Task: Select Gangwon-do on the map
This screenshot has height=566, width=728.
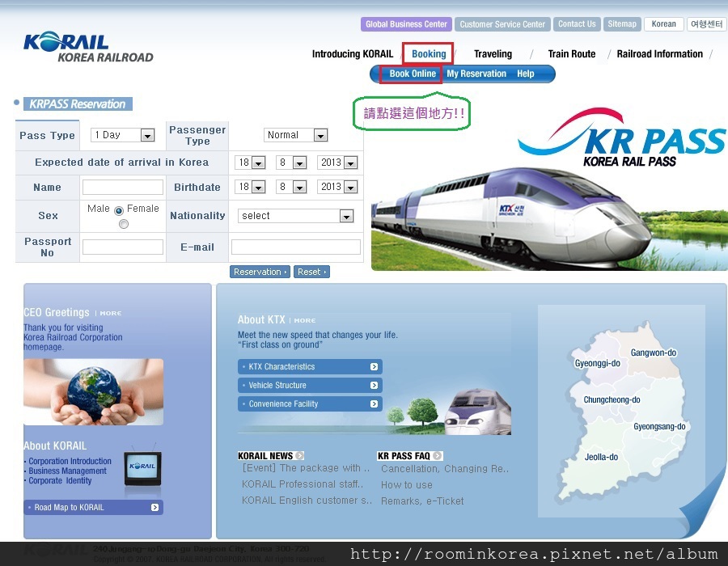Action: click(654, 353)
